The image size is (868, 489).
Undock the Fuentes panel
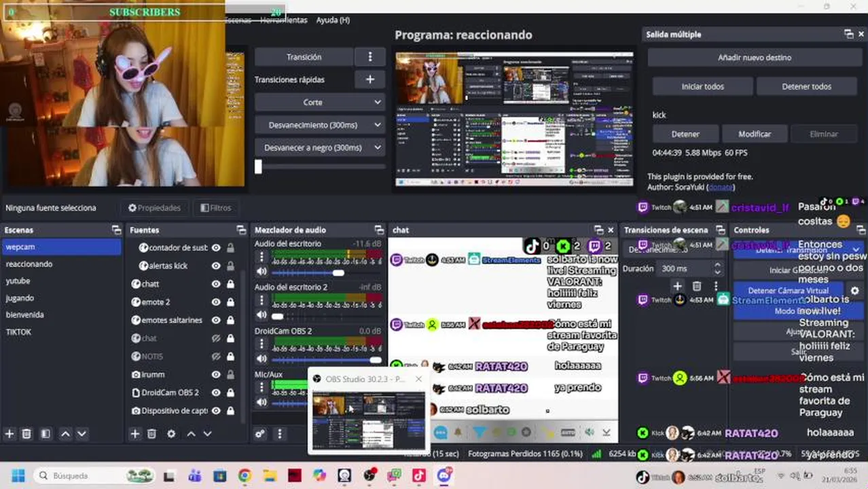click(x=241, y=230)
